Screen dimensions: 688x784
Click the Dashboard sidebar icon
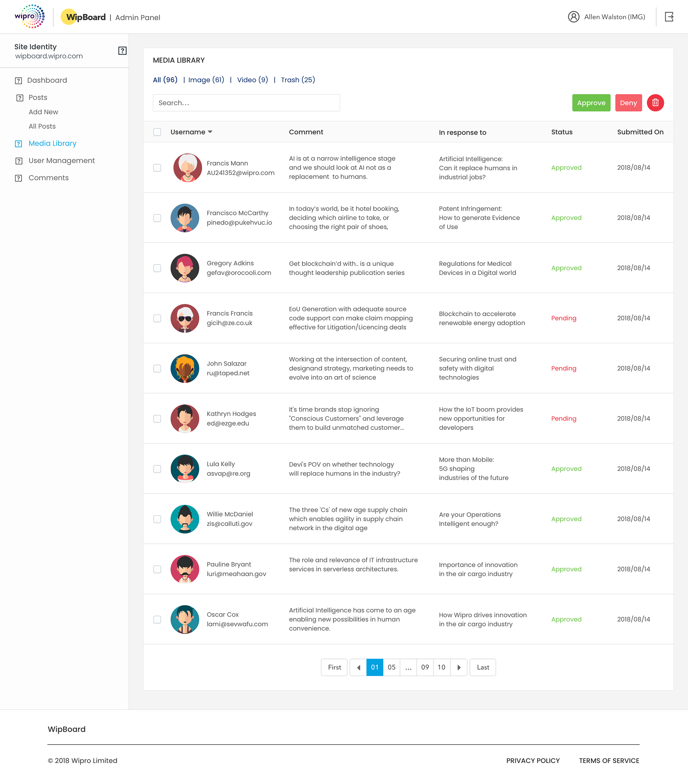[x=18, y=81]
